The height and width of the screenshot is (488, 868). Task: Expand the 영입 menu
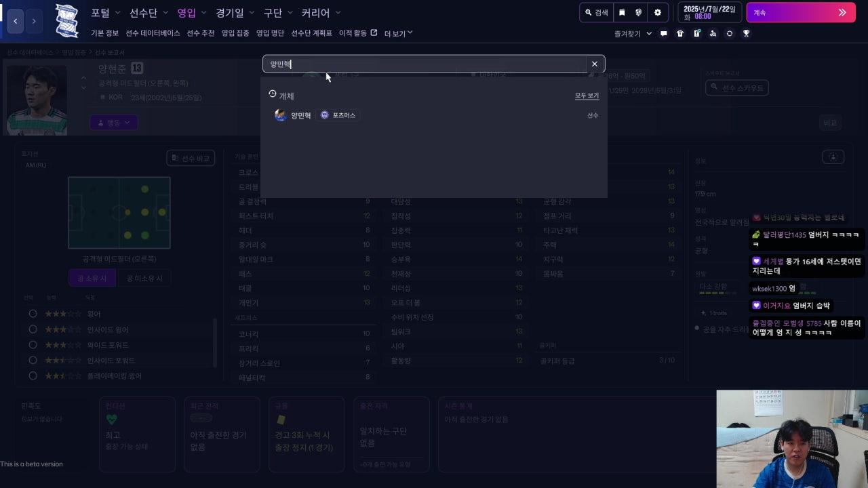click(x=192, y=13)
